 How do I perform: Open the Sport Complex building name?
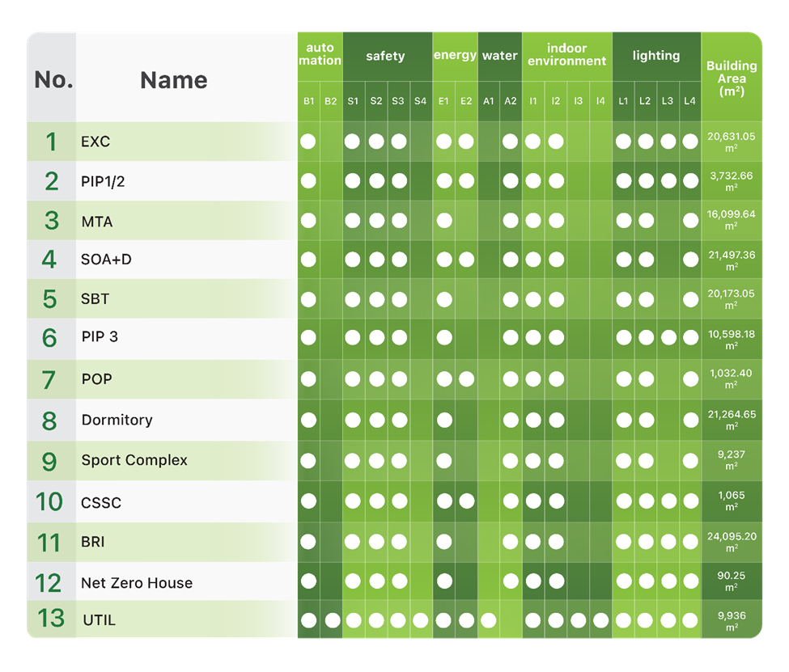coord(134,460)
